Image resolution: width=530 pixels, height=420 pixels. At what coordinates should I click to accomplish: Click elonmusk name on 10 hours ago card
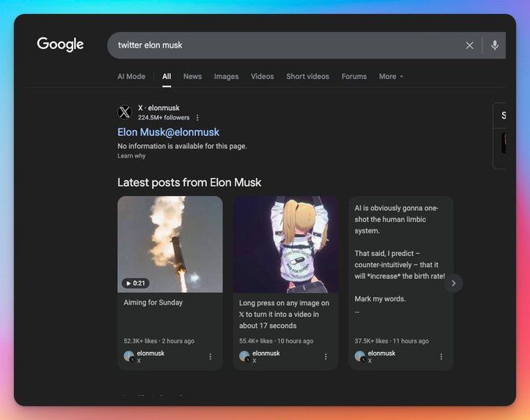266,353
